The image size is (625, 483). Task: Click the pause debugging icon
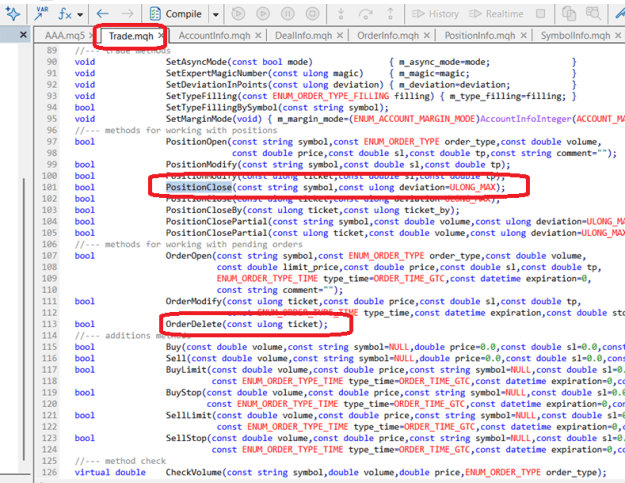[287, 14]
